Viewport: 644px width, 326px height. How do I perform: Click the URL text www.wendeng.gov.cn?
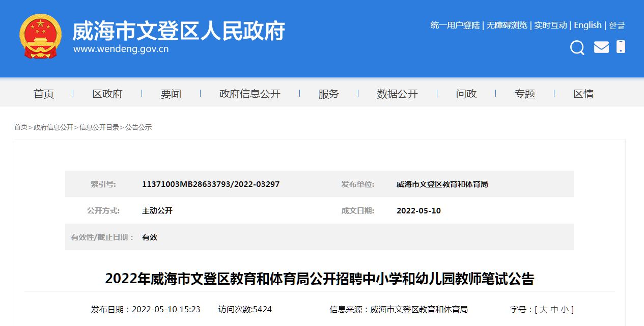121,49
